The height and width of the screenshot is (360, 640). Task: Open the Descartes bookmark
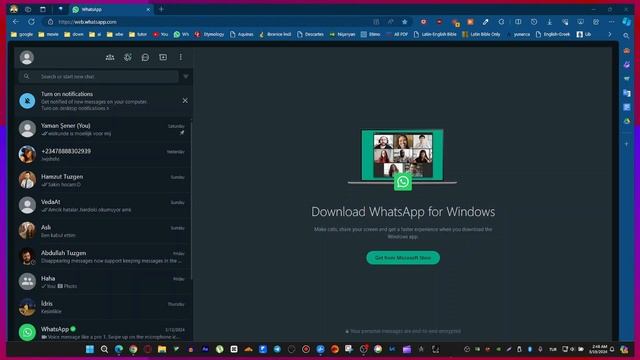[x=311, y=34]
